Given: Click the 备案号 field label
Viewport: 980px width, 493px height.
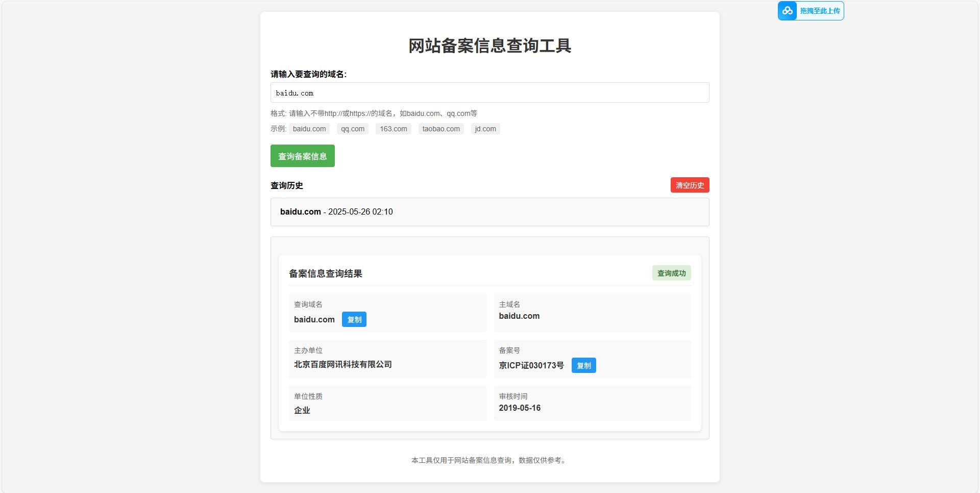Looking at the screenshot, I should tap(510, 350).
